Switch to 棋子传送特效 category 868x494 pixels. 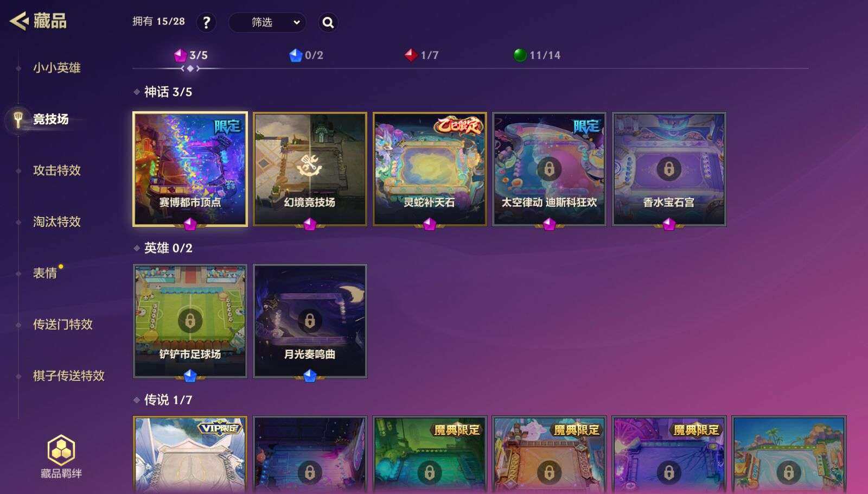[x=68, y=376]
